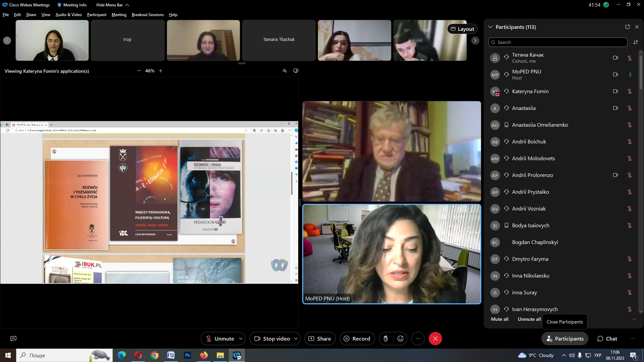The width and height of the screenshot is (644, 362).
Task: Open Photoshop from the taskbar
Action: [x=187, y=355]
